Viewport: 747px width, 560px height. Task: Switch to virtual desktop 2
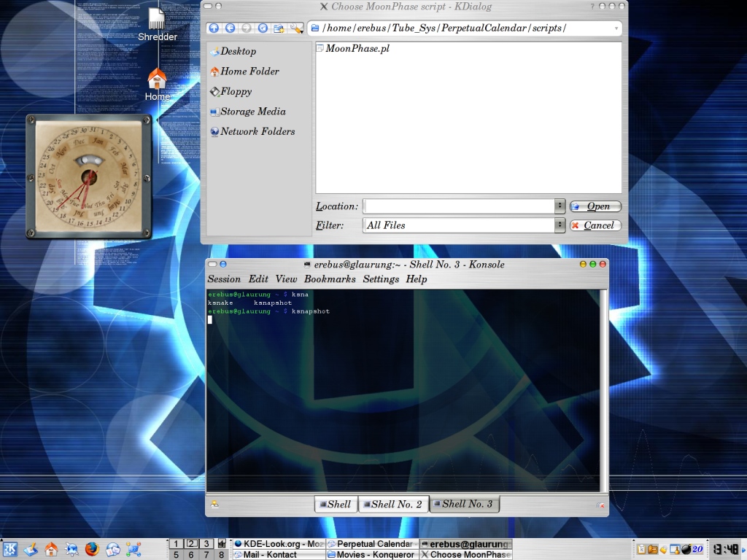[x=192, y=544]
